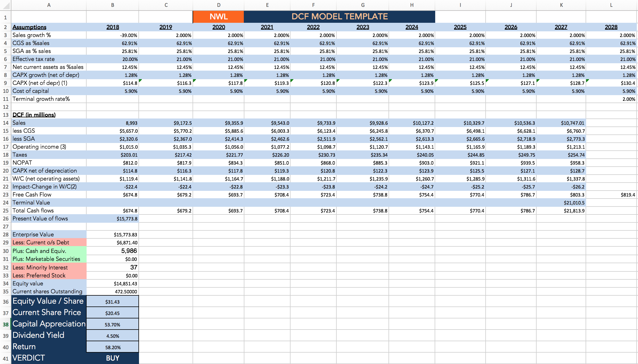Select the $20.45 current share price cell
638x364 pixels.
pos(113,313)
